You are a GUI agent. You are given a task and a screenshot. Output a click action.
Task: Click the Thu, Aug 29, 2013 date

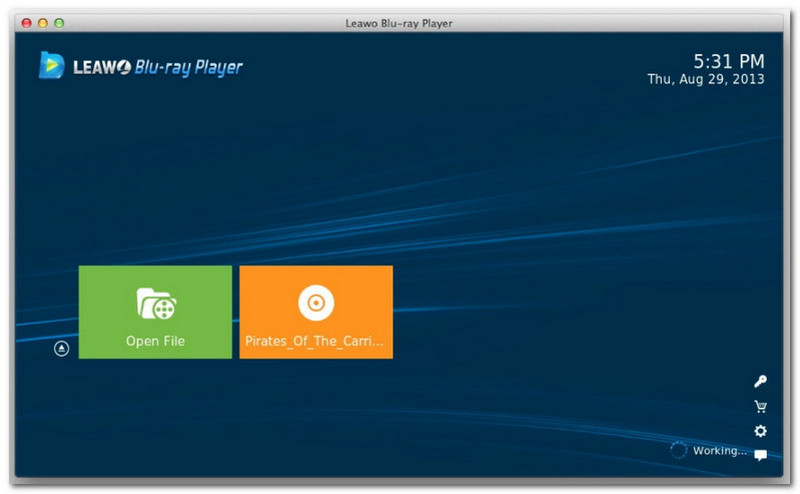(x=705, y=80)
